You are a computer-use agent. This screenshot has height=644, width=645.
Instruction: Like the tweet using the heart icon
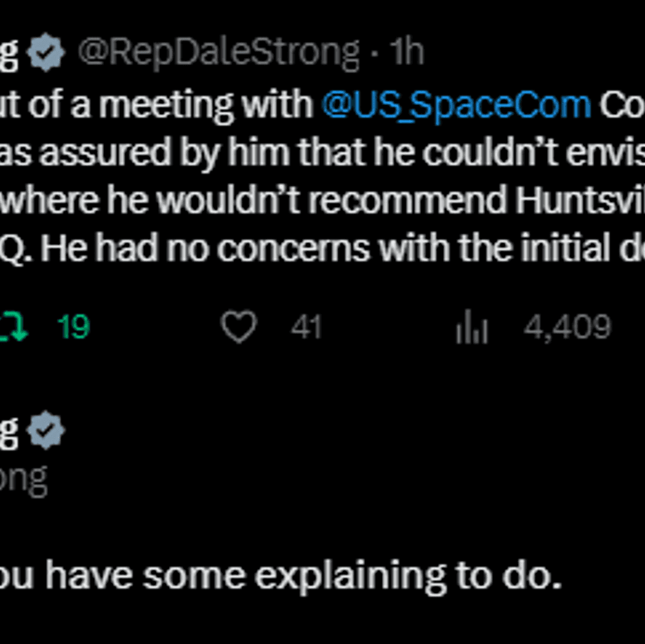tap(239, 327)
